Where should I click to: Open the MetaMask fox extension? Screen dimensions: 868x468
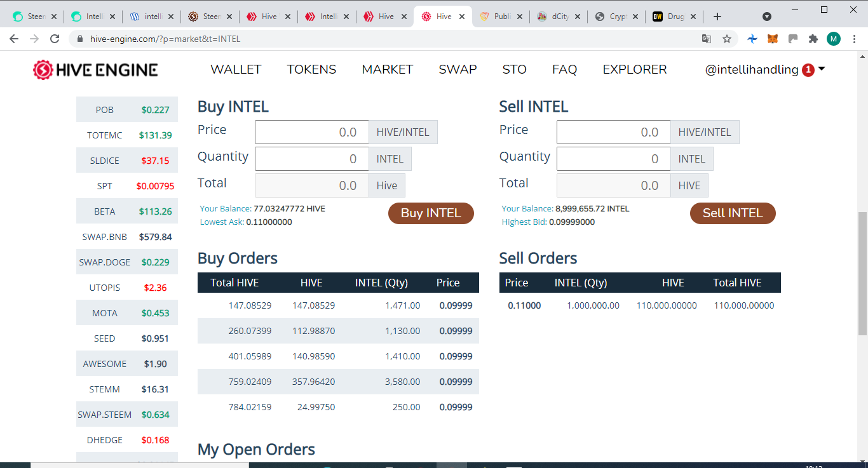(773, 39)
